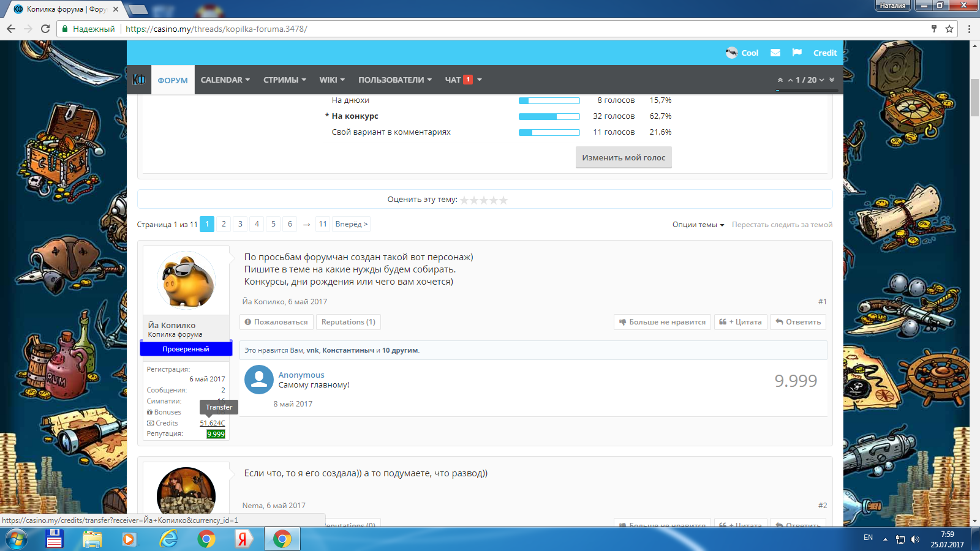Close the Копилка форума browser tab

pyautogui.click(x=116, y=9)
